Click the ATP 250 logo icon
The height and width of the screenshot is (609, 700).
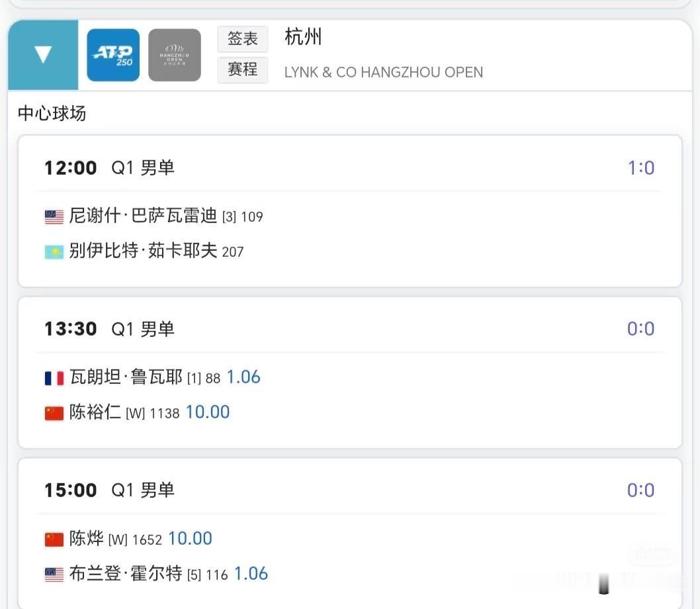pos(113,55)
